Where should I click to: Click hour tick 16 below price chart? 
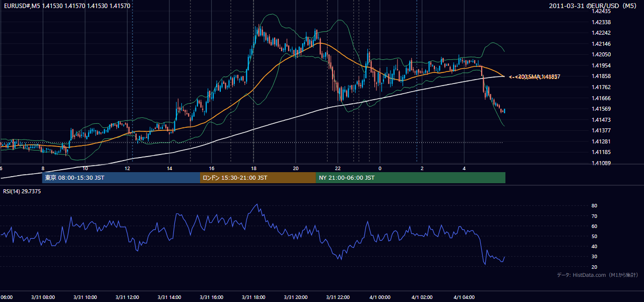click(x=212, y=168)
